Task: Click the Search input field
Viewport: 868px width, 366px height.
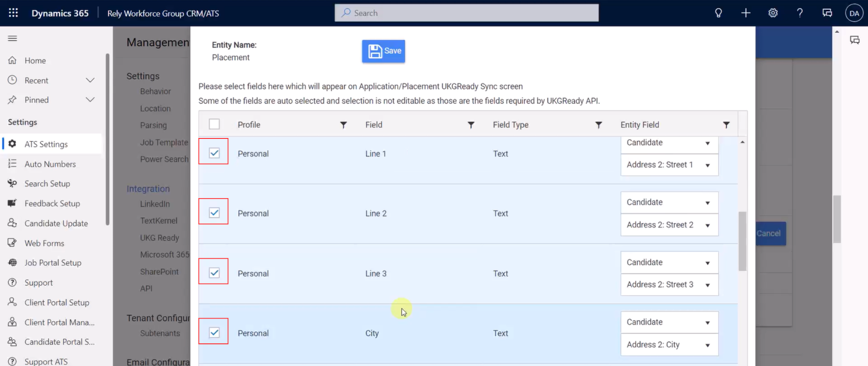Action: click(x=467, y=13)
